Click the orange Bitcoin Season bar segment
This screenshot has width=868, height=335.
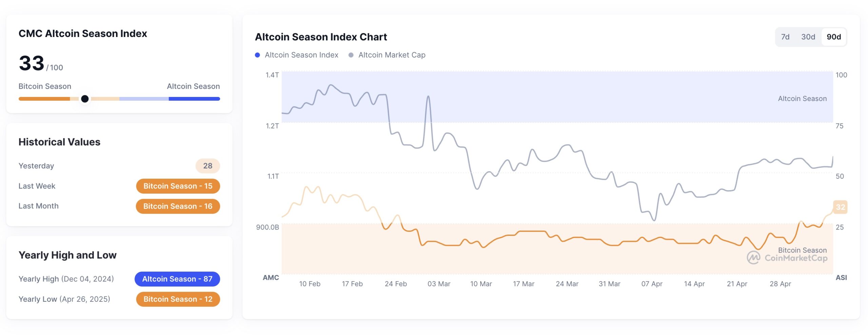coord(44,99)
